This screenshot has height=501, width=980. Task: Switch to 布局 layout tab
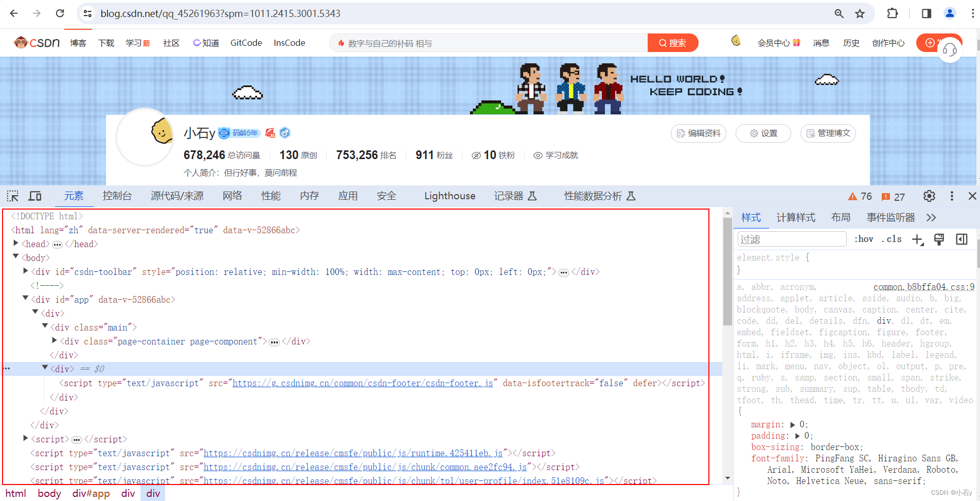841,218
